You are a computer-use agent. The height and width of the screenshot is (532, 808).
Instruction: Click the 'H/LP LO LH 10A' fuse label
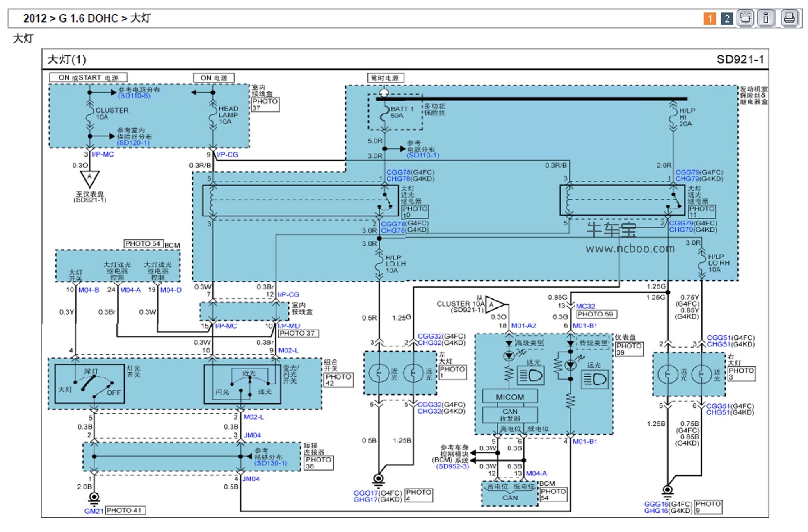[x=395, y=264]
